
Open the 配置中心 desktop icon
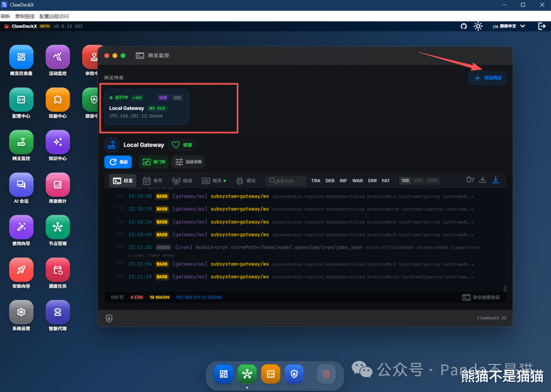point(21,100)
